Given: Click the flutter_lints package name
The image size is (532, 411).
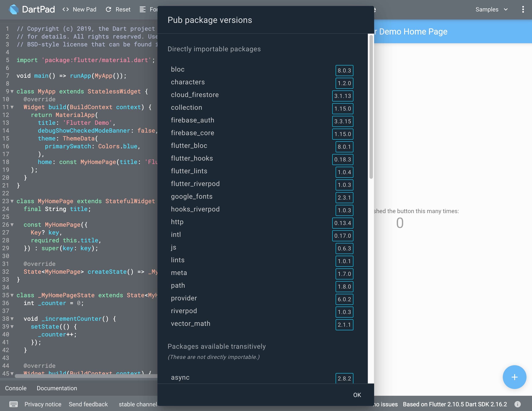Looking at the screenshot, I should (189, 171).
